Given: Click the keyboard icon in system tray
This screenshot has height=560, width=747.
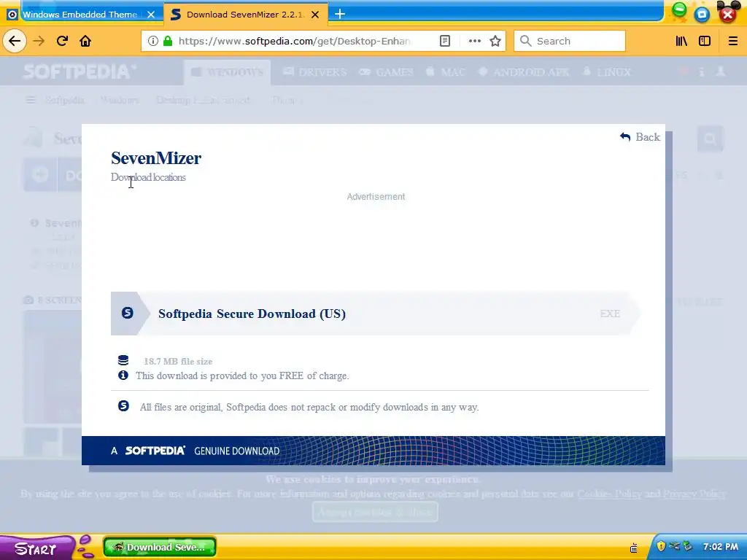Looking at the screenshot, I should (x=634, y=548).
